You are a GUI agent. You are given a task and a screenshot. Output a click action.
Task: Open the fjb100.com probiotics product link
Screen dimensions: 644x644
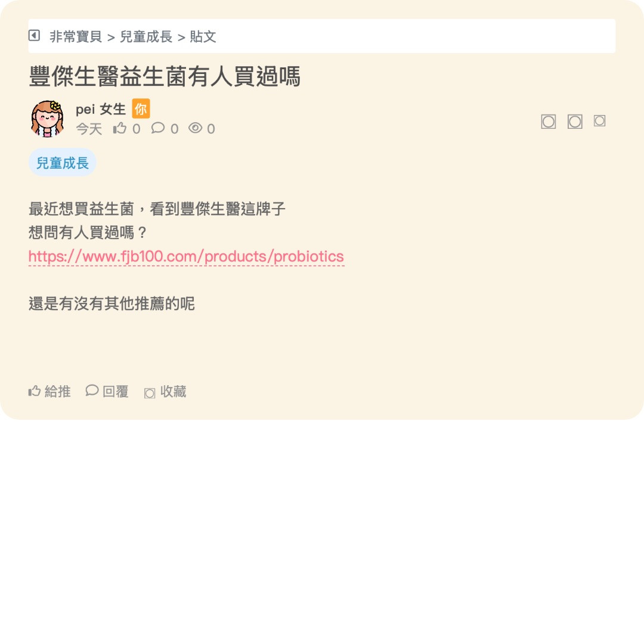186,256
